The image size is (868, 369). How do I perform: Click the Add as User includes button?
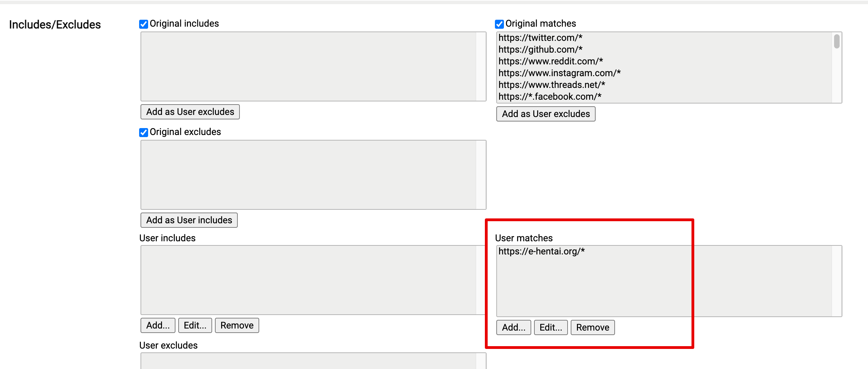point(189,220)
